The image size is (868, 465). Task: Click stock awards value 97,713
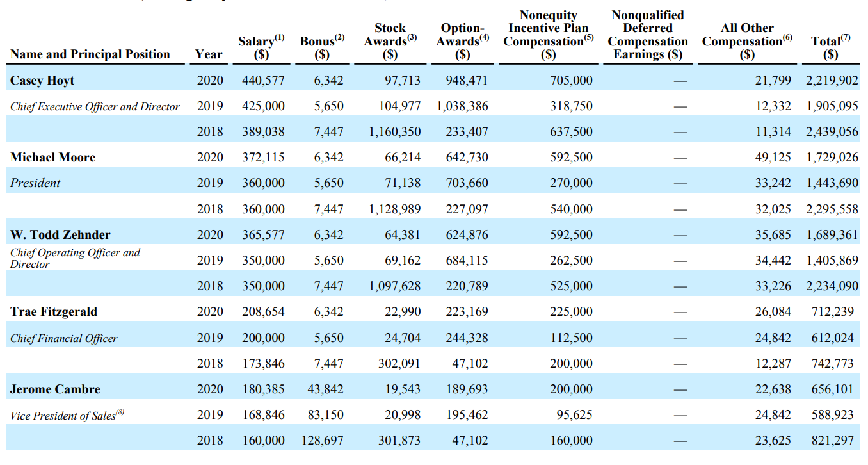(403, 81)
